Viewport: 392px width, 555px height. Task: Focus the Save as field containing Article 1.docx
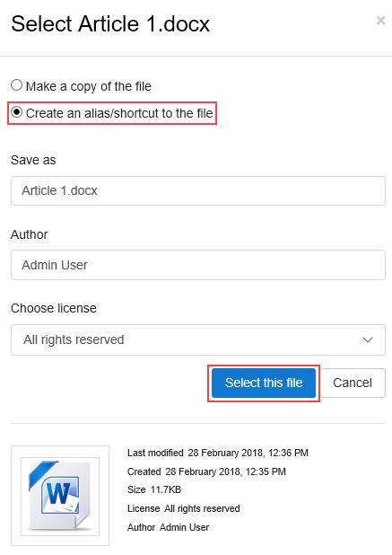point(198,190)
